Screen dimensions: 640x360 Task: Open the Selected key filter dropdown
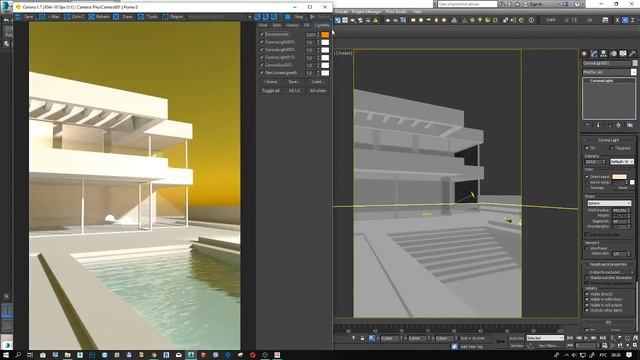point(545,338)
